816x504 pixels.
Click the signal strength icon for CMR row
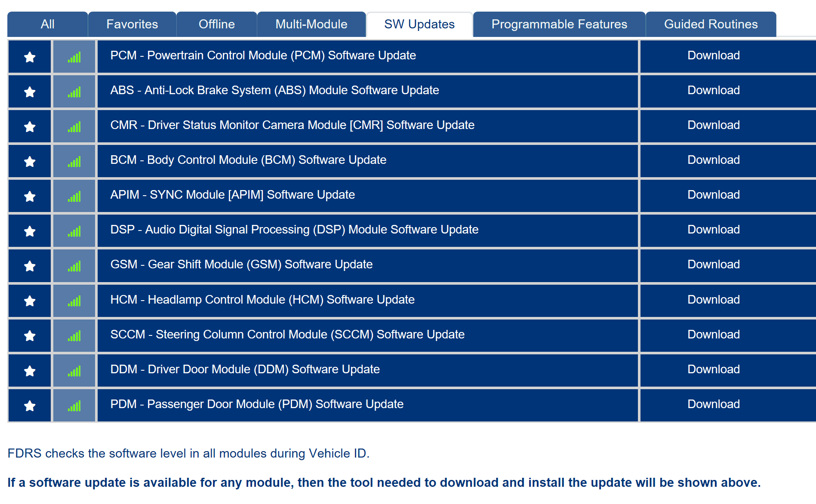[x=74, y=127]
